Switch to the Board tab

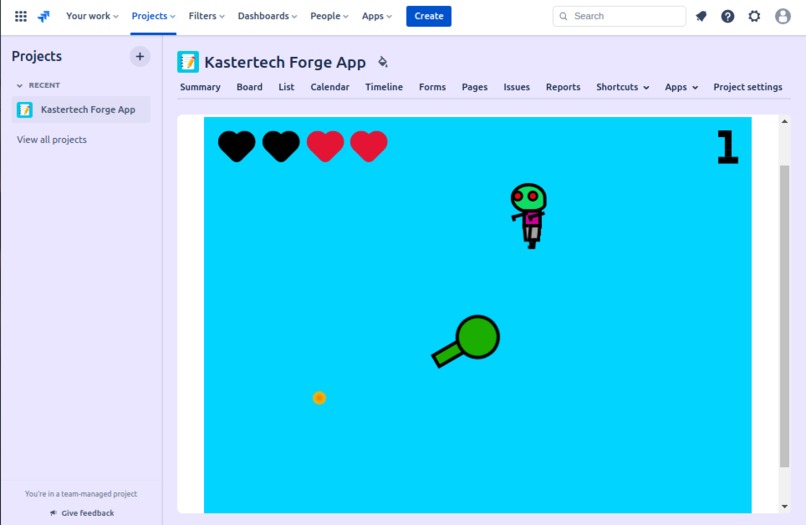coord(249,87)
